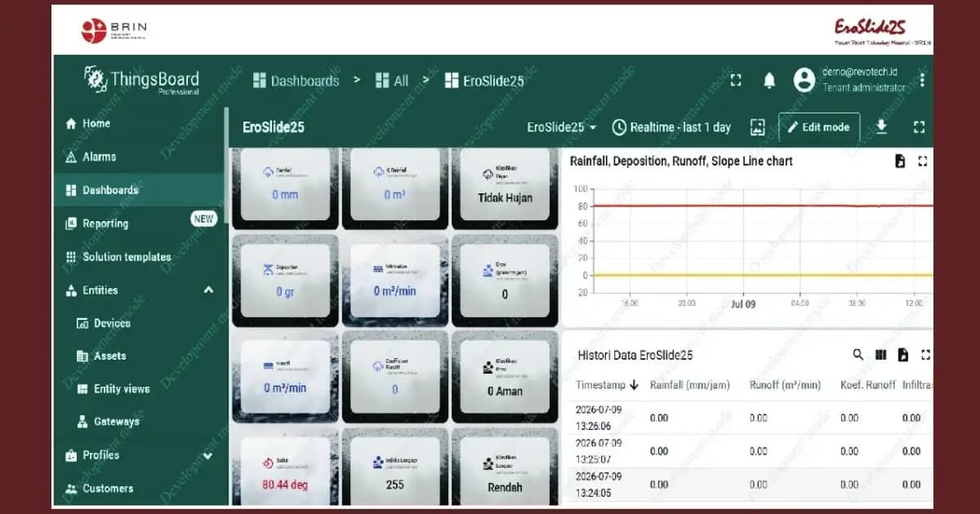Click the Solution templates grid icon
Image resolution: width=980 pixels, height=514 pixels.
(71, 257)
